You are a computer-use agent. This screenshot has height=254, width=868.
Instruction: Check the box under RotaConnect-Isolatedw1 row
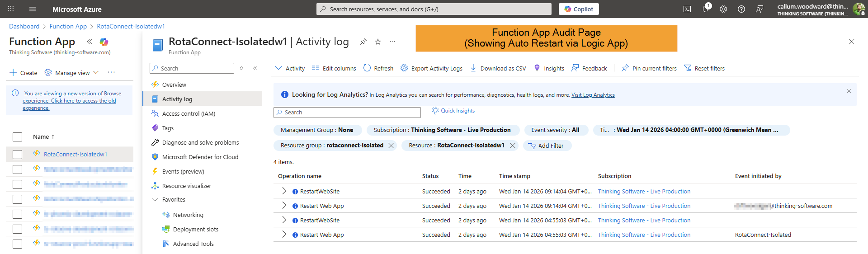pyautogui.click(x=18, y=169)
